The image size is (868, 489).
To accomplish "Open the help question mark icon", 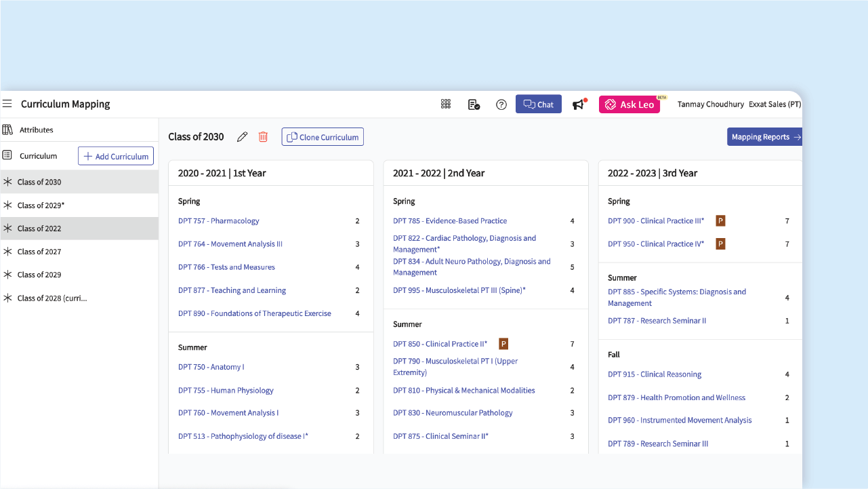I will pyautogui.click(x=501, y=104).
